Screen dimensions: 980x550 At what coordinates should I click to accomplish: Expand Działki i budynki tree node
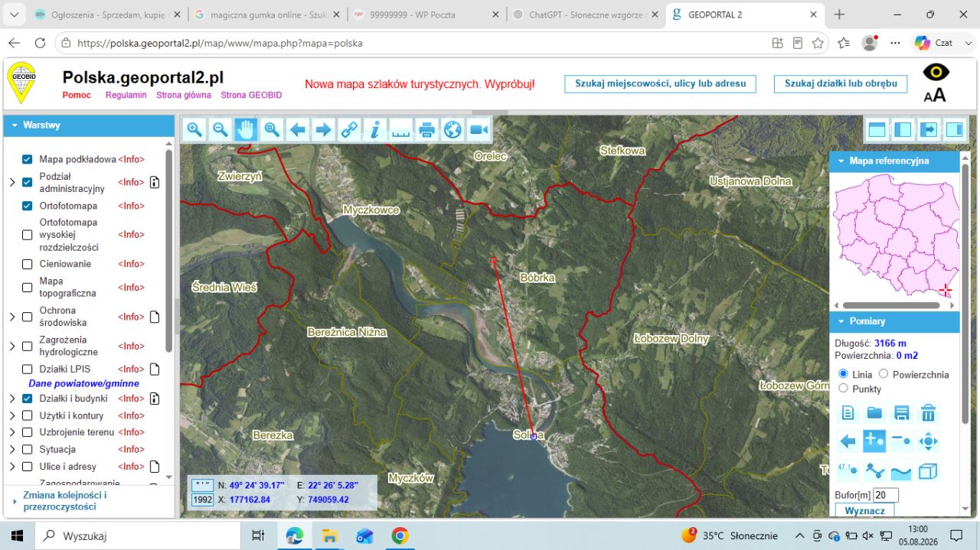click(12, 399)
